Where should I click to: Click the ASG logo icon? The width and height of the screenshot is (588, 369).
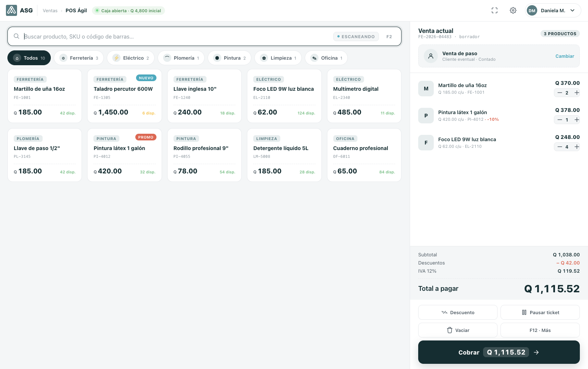coord(11,10)
